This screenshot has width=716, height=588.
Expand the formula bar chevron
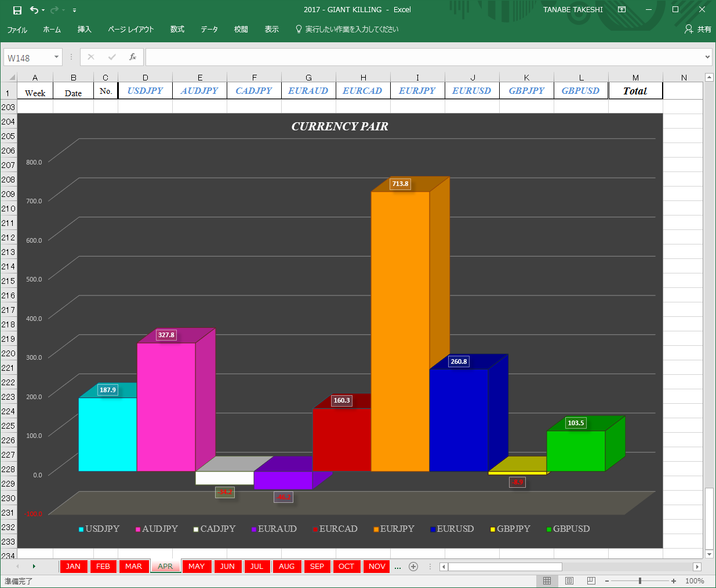(707, 57)
